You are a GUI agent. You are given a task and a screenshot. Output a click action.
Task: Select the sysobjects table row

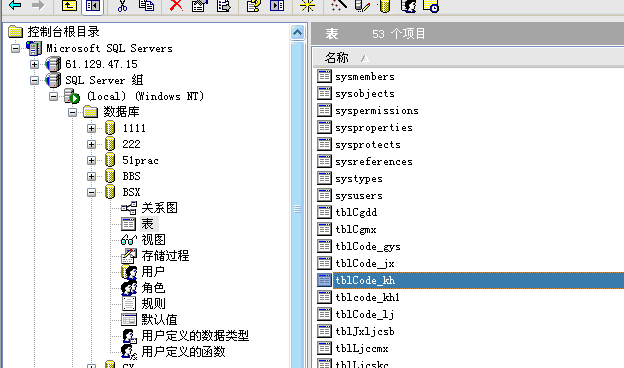(x=365, y=93)
